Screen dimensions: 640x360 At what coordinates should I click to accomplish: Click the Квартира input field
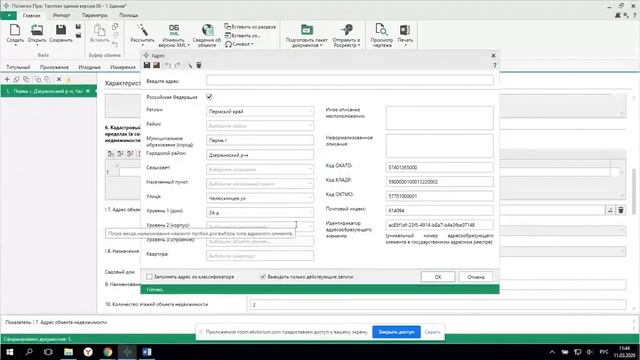[260, 256]
